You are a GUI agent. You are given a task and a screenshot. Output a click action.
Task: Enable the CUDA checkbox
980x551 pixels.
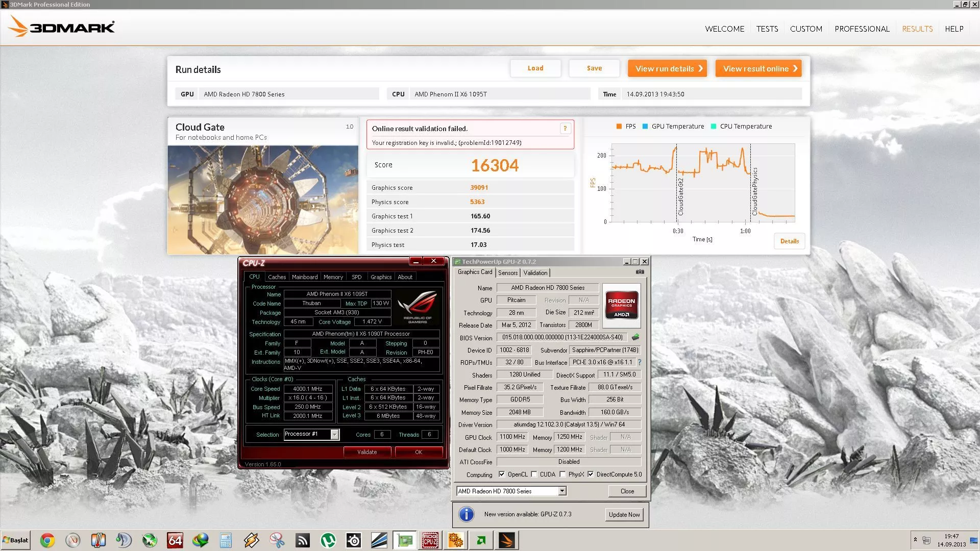point(534,474)
